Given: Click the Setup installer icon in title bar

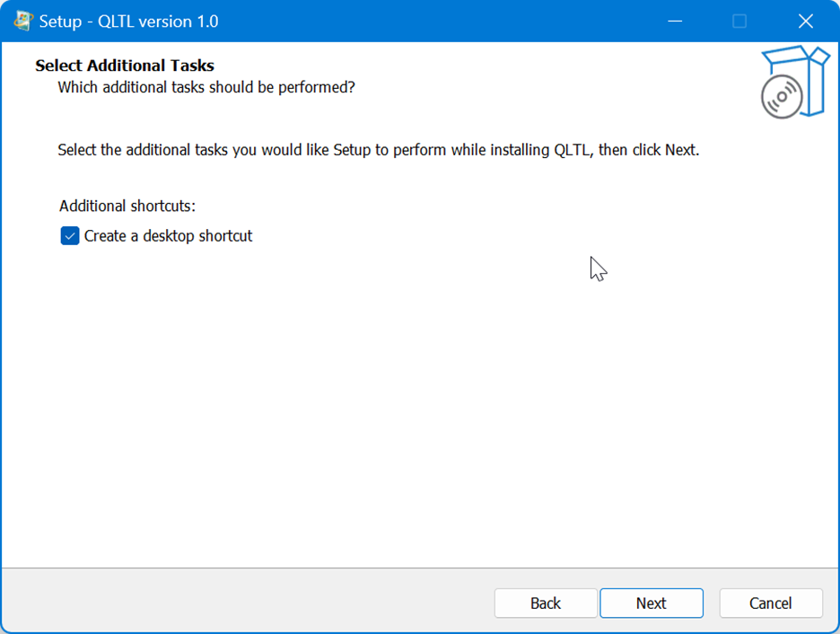Looking at the screenshot, I should (x=23, y=21).
